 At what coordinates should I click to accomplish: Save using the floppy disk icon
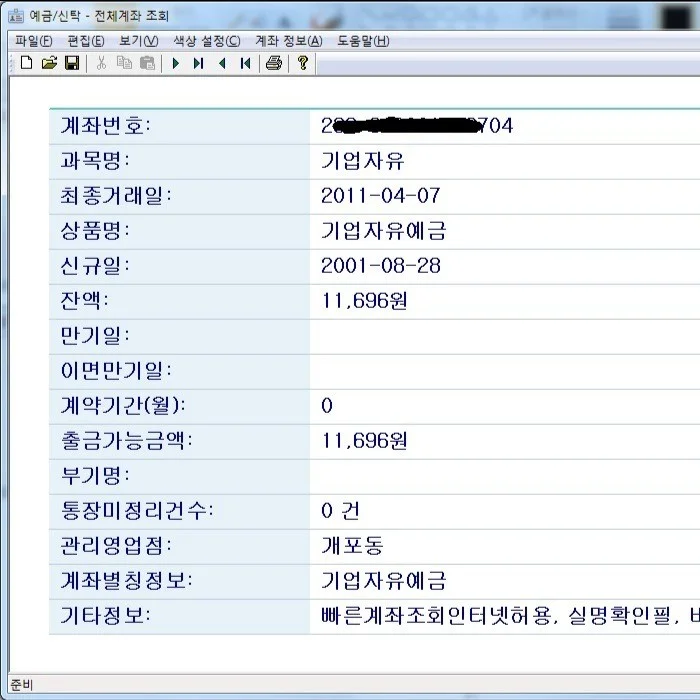(72, 63)
